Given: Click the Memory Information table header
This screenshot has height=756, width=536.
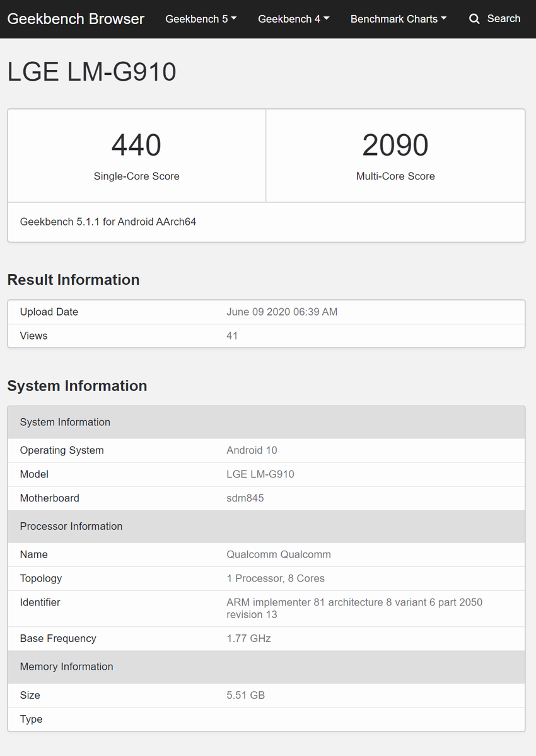Looking at the screenshot, I should [266, 667].
